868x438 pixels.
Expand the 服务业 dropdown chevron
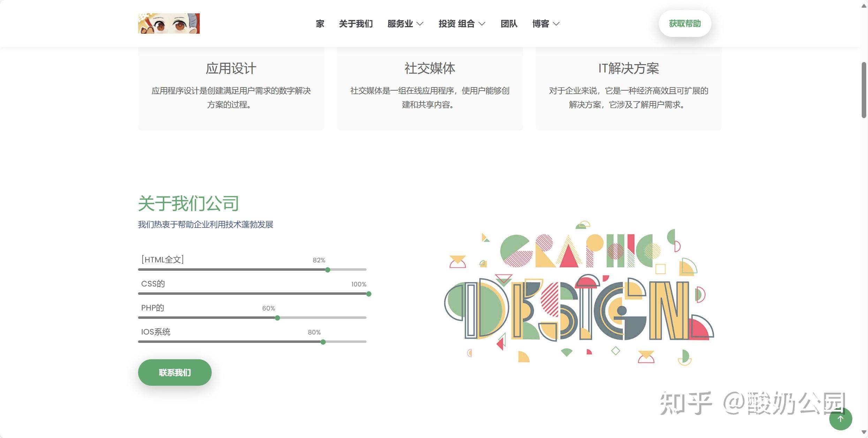(x=420, y=24)
